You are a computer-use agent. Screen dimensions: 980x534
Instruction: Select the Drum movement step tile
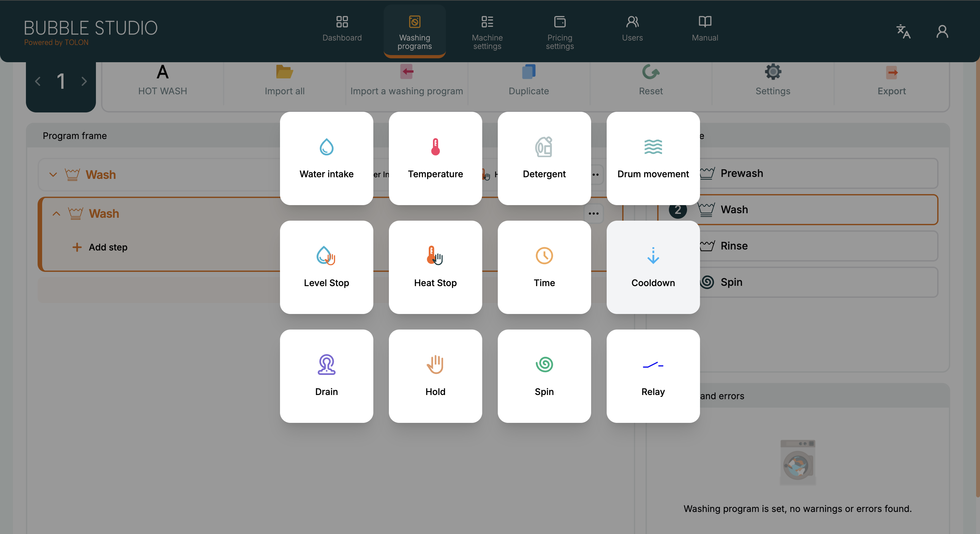point(653,158)
